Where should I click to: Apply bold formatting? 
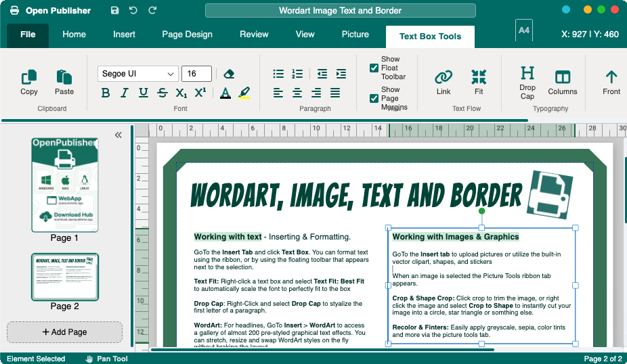106,93
